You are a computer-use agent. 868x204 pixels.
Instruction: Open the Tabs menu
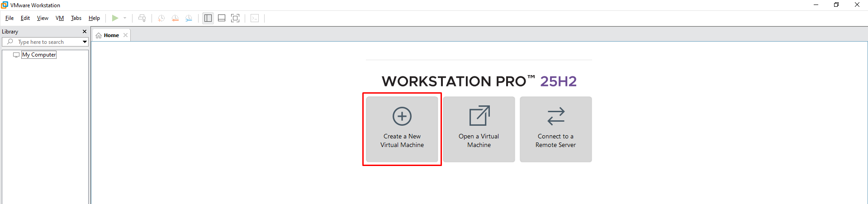[x=76, y=18]
